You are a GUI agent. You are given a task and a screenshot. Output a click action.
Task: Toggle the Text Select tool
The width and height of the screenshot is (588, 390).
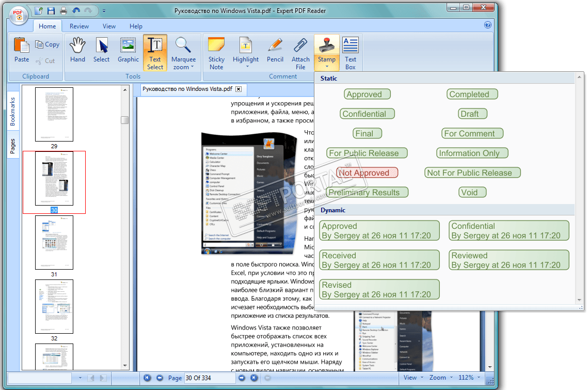click(x=155, y=53)
